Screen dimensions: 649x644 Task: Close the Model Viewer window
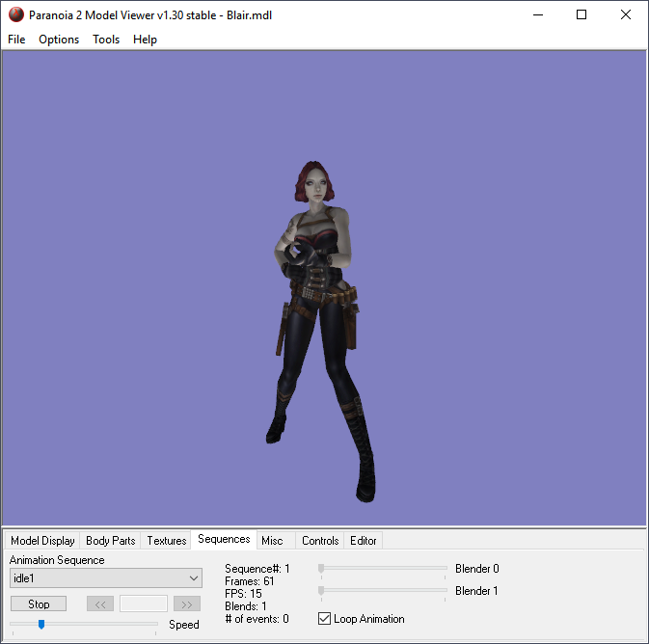(x=626, y=14)
